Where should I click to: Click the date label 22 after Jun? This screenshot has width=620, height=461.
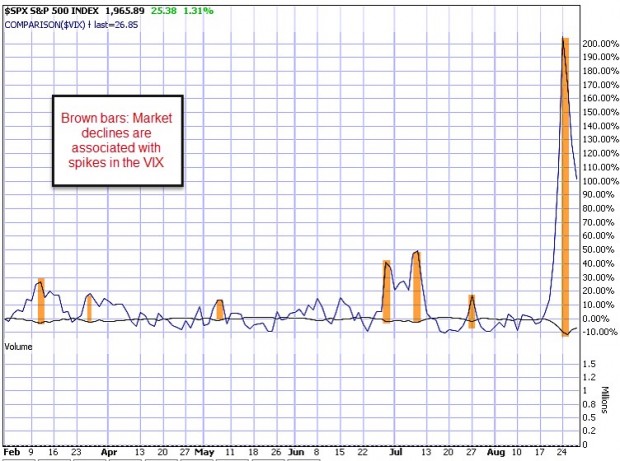(x=362, y=452)
